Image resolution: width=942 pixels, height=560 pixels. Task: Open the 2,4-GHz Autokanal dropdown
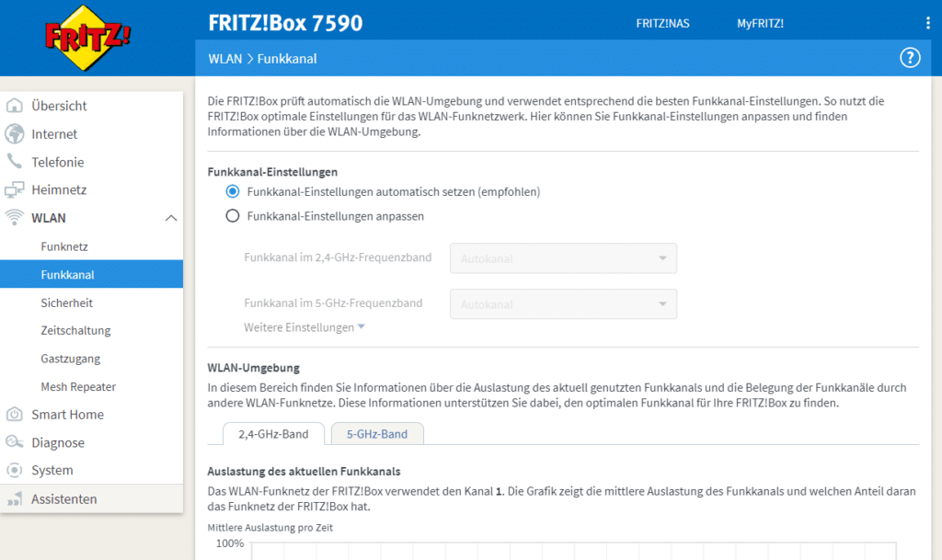click(564, 258)
